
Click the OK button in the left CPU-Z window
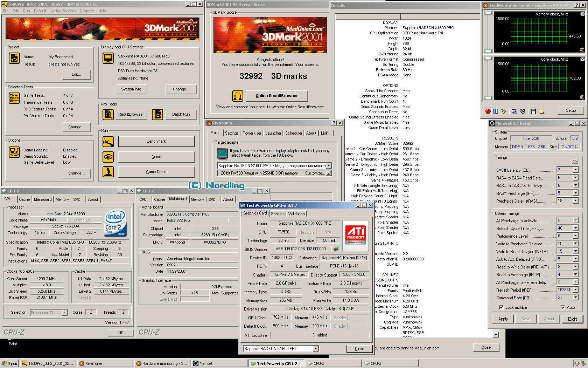[121, 333]
